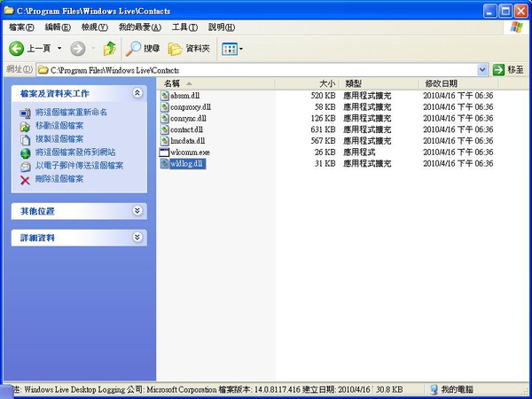Click the Windows flag logo

point(516,27)
